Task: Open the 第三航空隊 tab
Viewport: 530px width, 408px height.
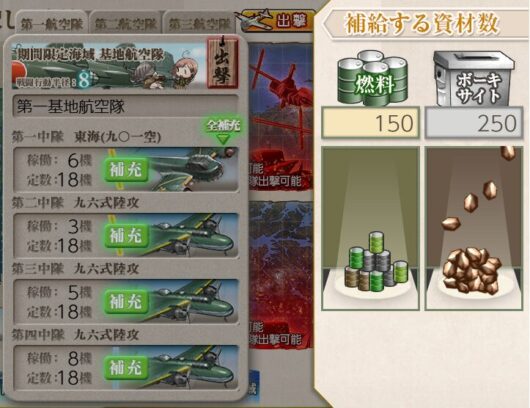Action: 199,24
